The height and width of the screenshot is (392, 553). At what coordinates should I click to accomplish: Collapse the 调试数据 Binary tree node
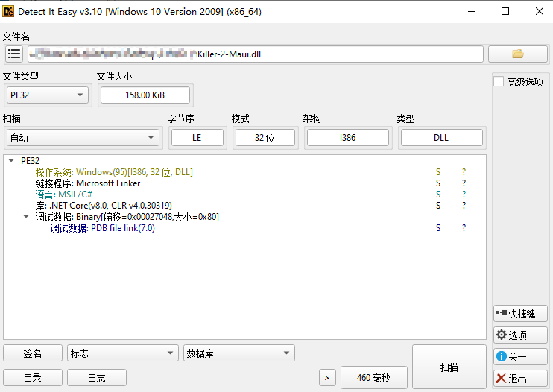(26, 216)
